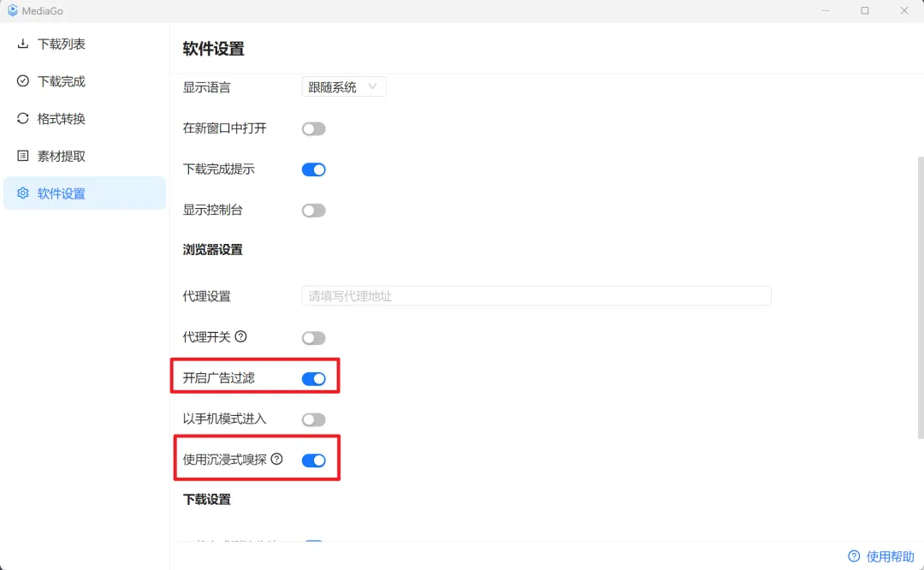Click the MediaGo logo in title bar
924x570 pixels.
pyautogui.click(x=13, y=11)
